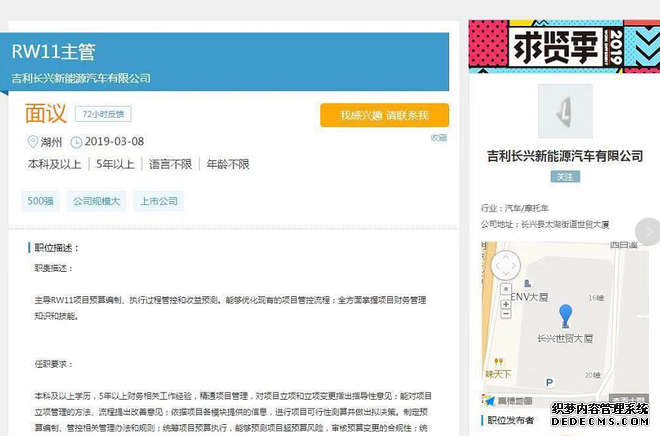Click the next arrow circle beside the sidebar
The width and height of the screenshot is (660, 436).
tap(648, 231)
